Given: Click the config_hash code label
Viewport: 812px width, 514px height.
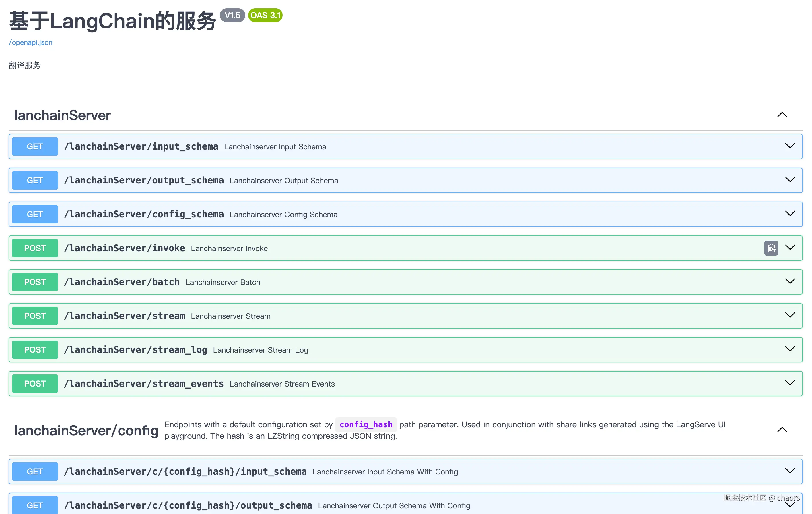Looking at the screenshot, I should [x=366, y=425].
